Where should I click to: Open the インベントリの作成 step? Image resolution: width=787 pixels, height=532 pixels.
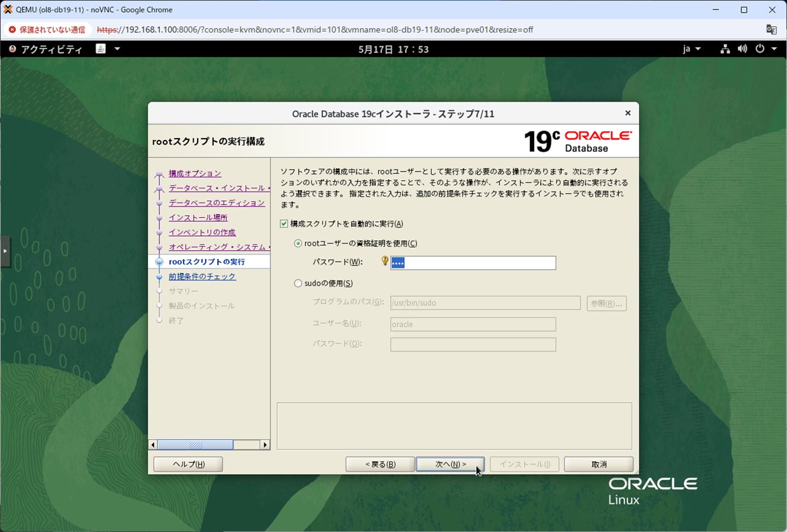coord(202,232)
